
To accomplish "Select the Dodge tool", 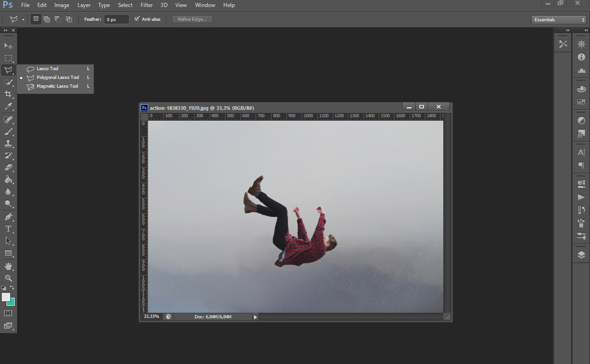I will click(x=8, y=204).
